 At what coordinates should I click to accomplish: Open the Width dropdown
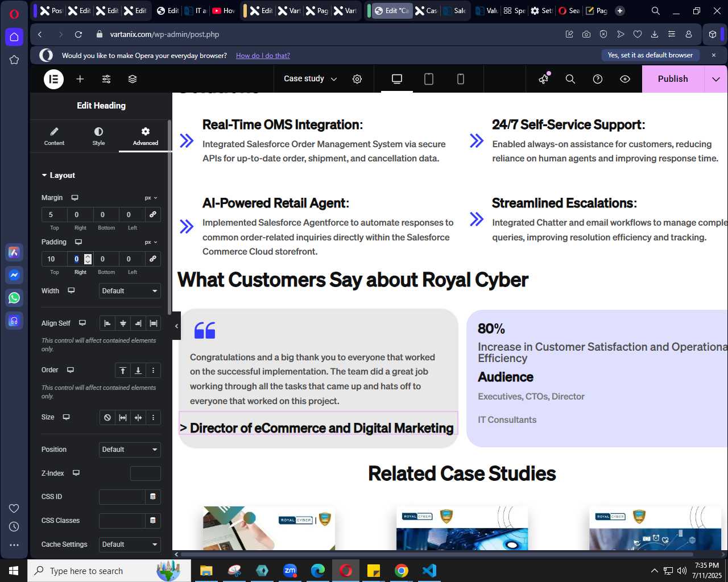click(x=130, y=291)
